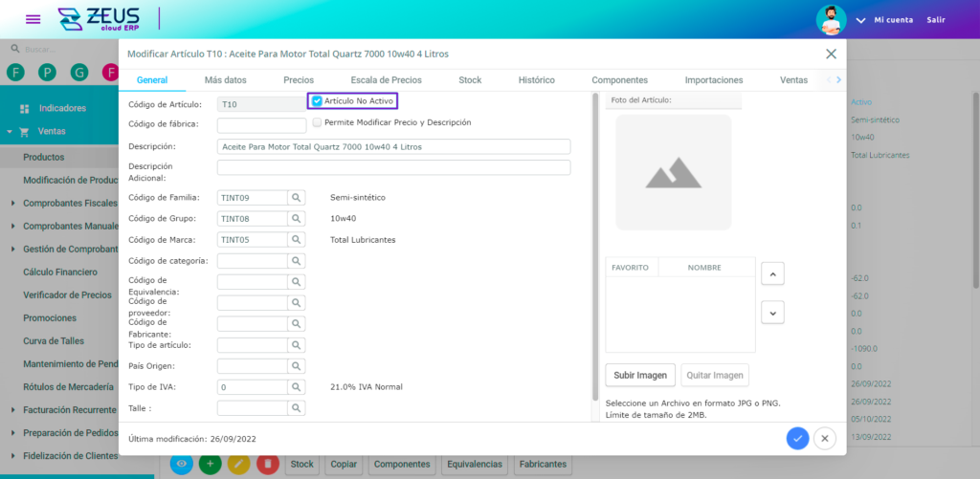Search País Origen with magnifier
The width and height of the screenshot is (980, 479).
point(297,366)
